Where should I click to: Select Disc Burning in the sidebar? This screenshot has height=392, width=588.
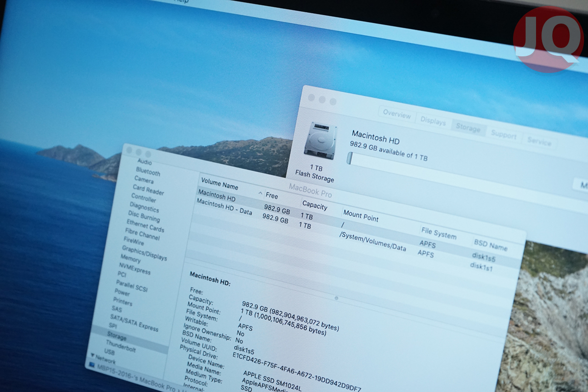[x=144, y=216]
